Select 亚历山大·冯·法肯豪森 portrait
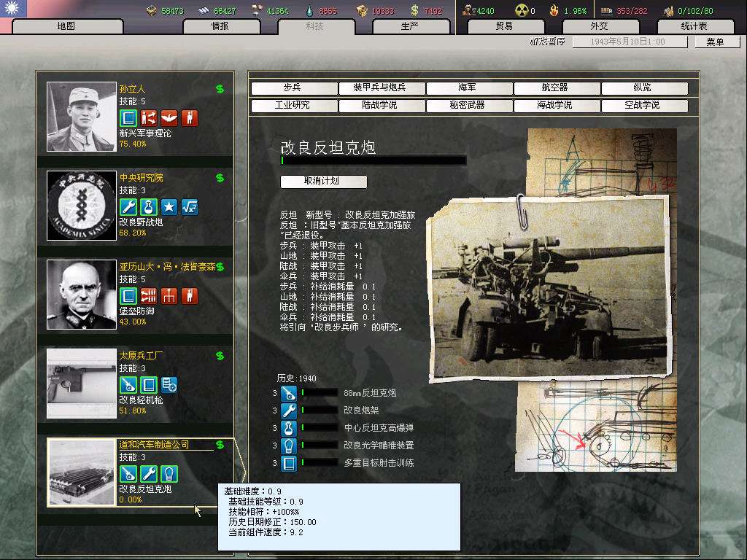Screen dimensions: 747x560 [82, 295]
